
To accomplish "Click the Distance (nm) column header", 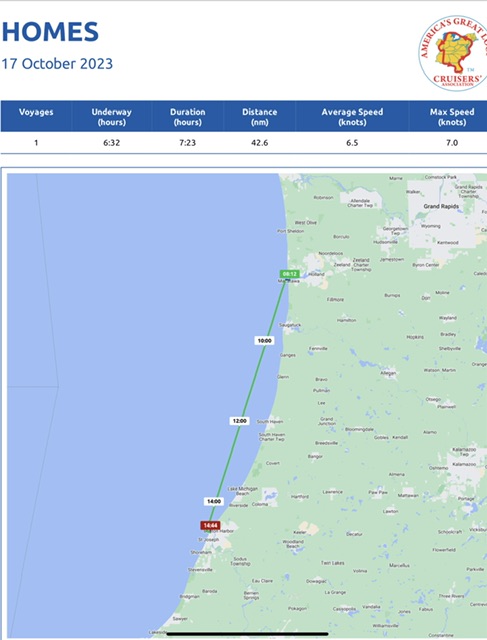I will pyautogui.click(x=260, y=117).
